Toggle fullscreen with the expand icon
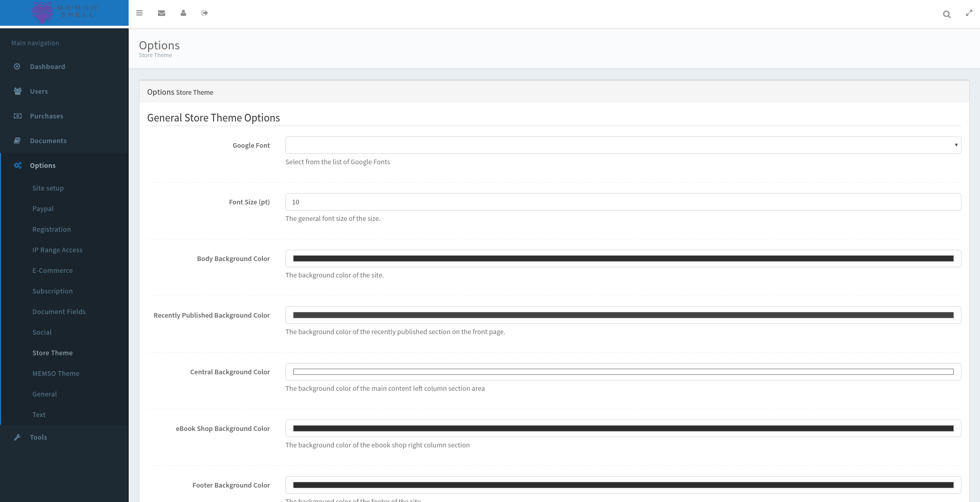Viewport: 980px width, 502px height. point(969,13)
